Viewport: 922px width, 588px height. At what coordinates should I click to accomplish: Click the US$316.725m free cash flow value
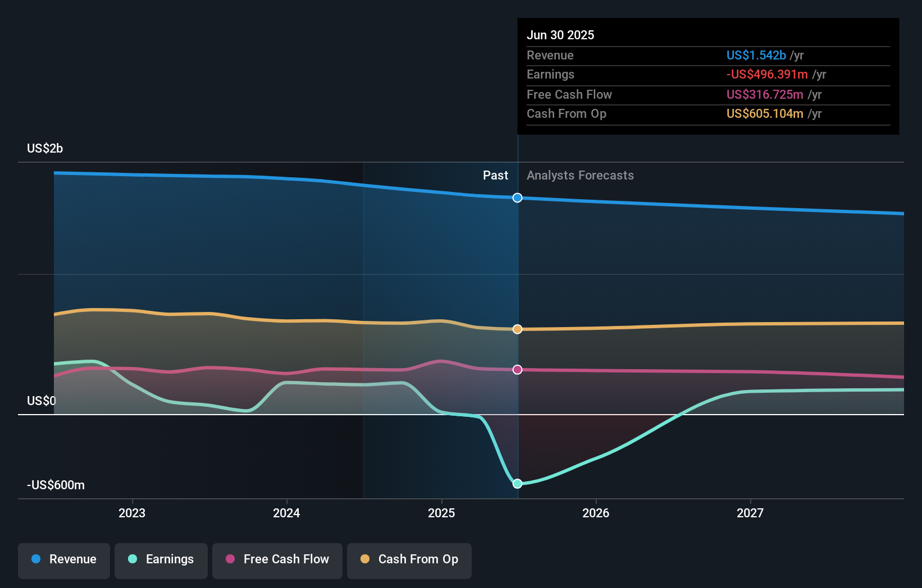pyautogui.click(x=765, y=95)
